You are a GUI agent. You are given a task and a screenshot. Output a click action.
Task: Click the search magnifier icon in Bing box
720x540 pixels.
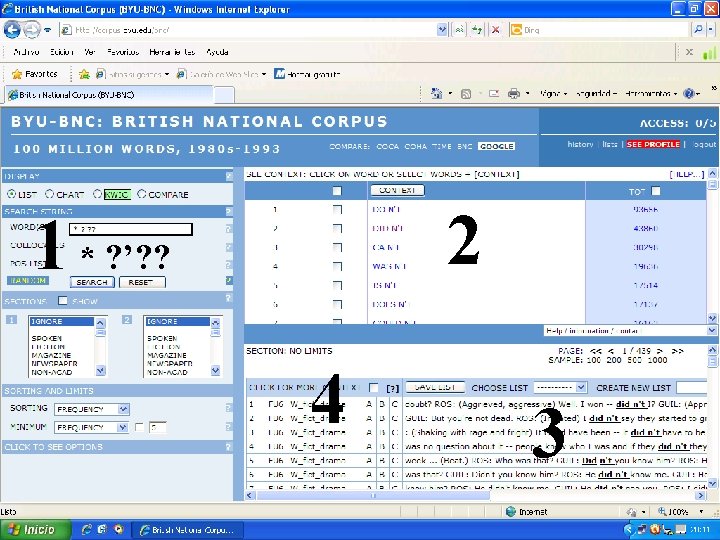coord(698,30)
